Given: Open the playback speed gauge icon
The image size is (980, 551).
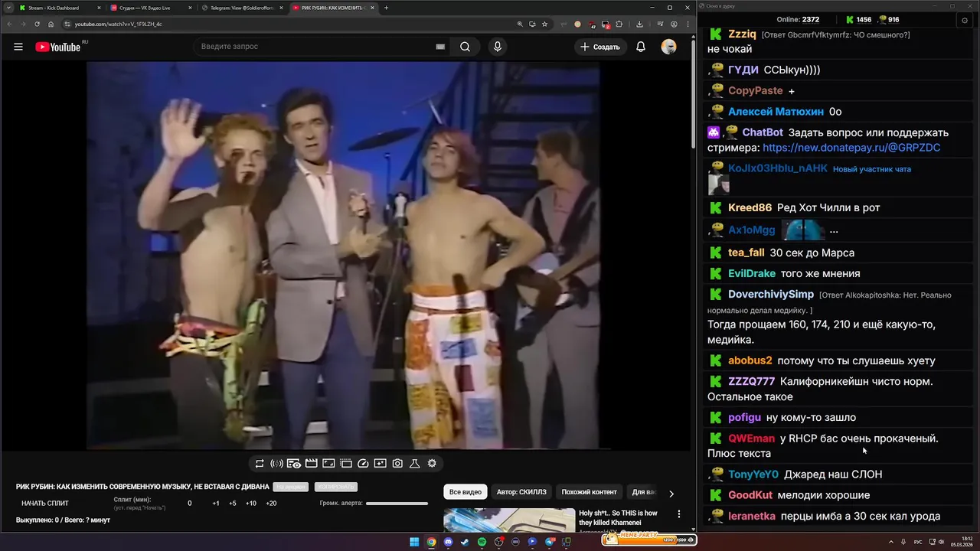Looking at the screenshot, I should (363, 463).
